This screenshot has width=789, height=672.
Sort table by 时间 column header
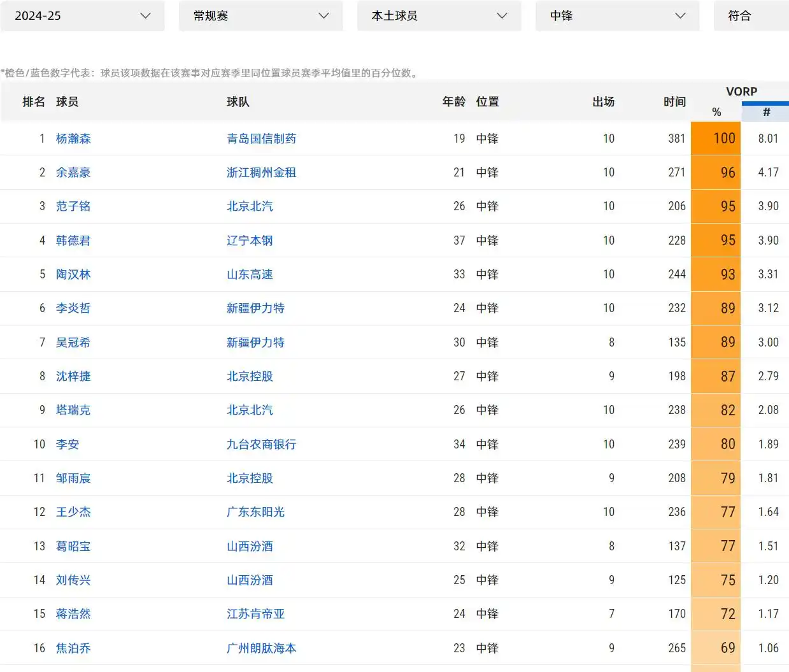point(674,102)
